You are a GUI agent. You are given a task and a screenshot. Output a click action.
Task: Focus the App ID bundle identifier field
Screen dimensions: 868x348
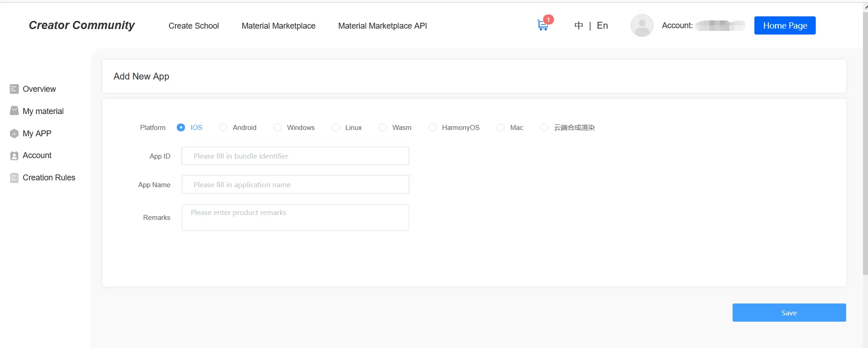click(x=295, y=156)
